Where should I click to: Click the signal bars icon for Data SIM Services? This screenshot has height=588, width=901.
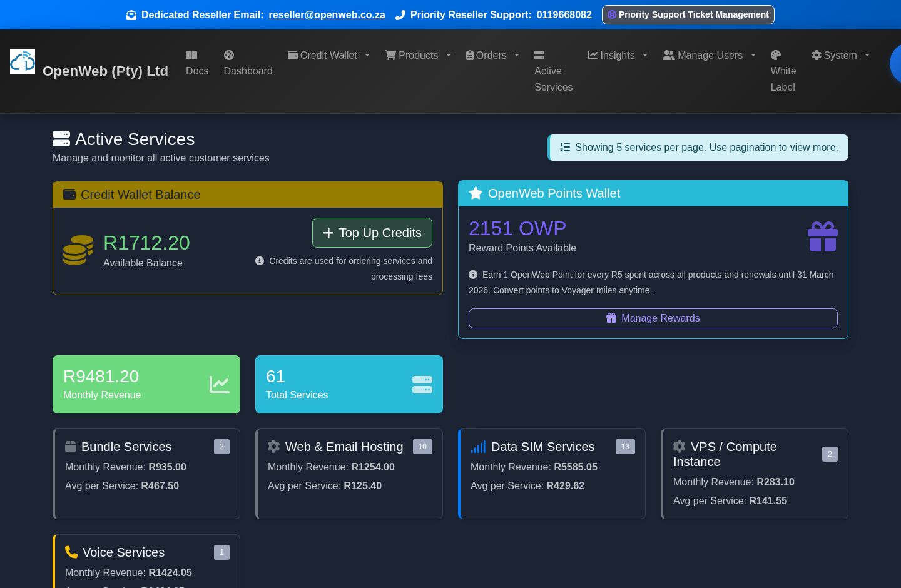(478, 447)
